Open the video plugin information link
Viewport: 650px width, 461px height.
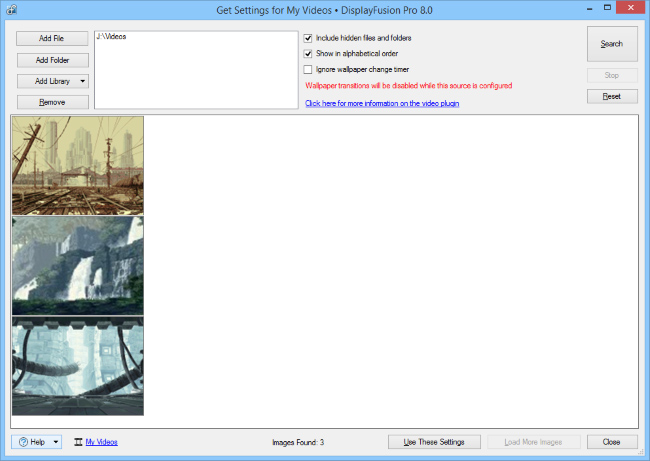point(382,103)
